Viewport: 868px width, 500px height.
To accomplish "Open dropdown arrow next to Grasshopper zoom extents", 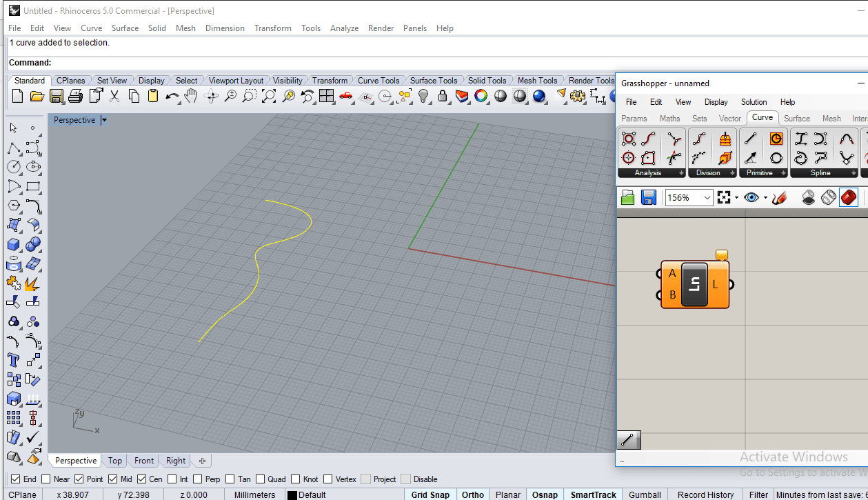I will (736, 198).
